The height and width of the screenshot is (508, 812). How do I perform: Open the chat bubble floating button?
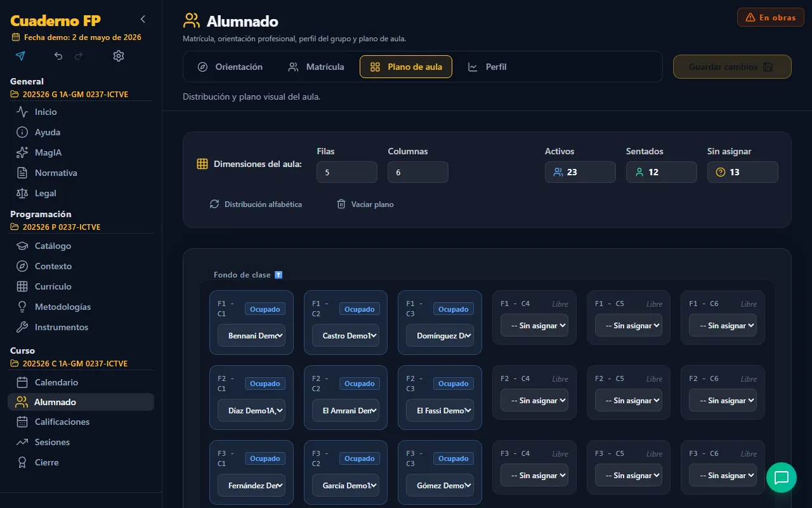(x=782, y=478)
